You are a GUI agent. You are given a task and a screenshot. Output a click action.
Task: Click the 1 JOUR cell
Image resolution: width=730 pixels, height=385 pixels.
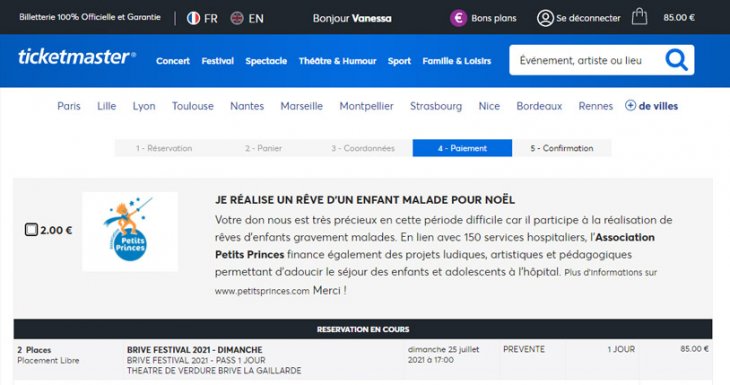point(621,349)
